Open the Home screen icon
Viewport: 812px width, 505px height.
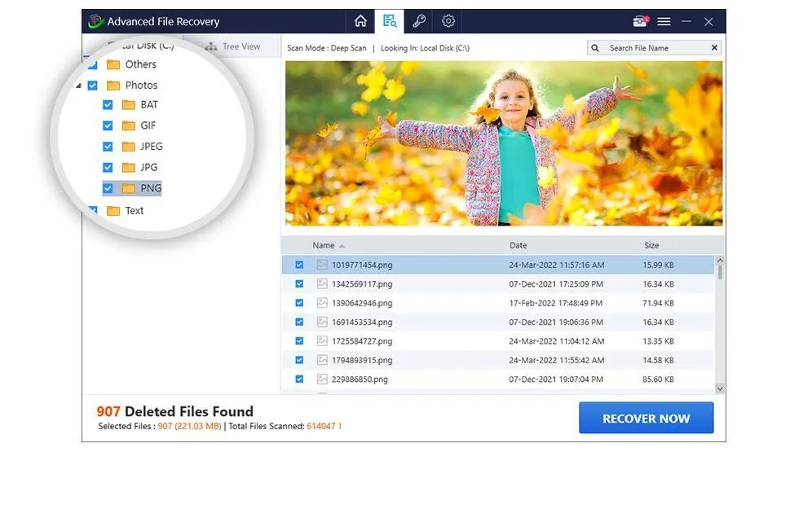coord(360,21)
